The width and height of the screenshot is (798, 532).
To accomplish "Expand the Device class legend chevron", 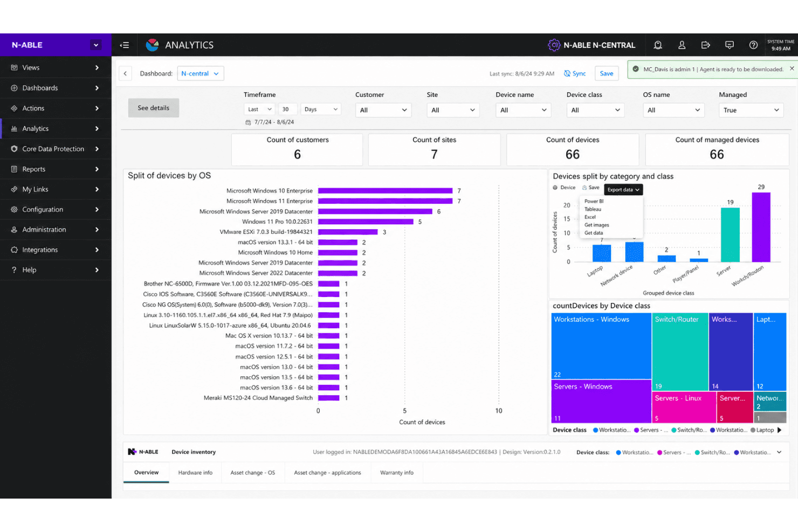I will point(779,452).
